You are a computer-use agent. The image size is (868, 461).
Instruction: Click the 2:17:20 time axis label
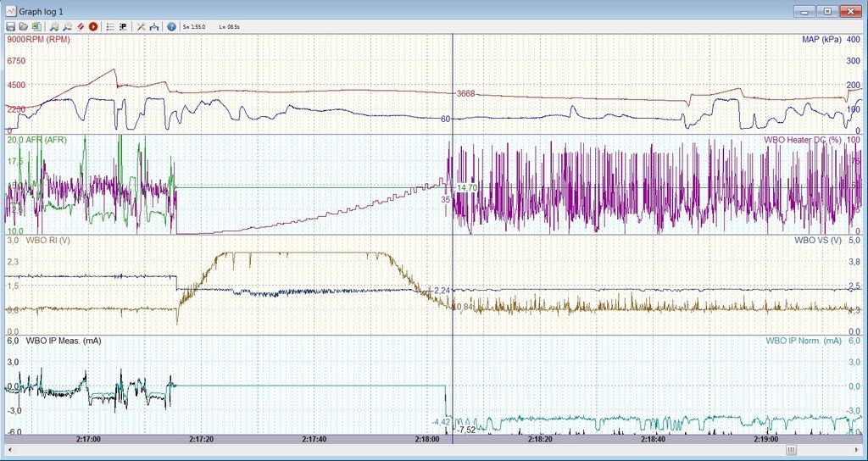tap(202, 439)
